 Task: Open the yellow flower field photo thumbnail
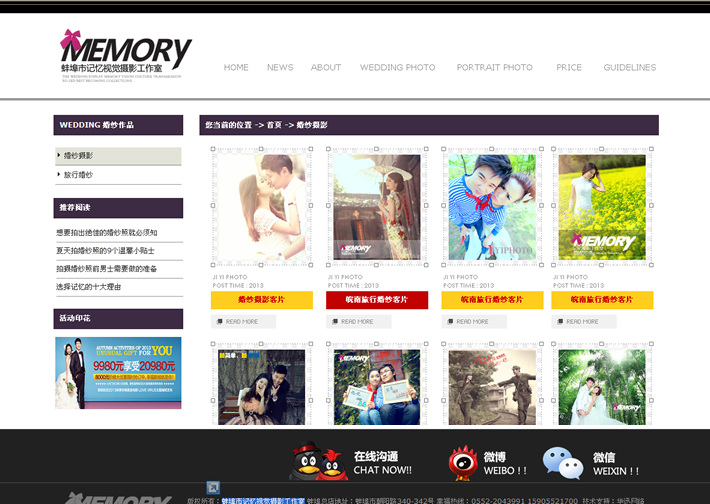point(601,207)
